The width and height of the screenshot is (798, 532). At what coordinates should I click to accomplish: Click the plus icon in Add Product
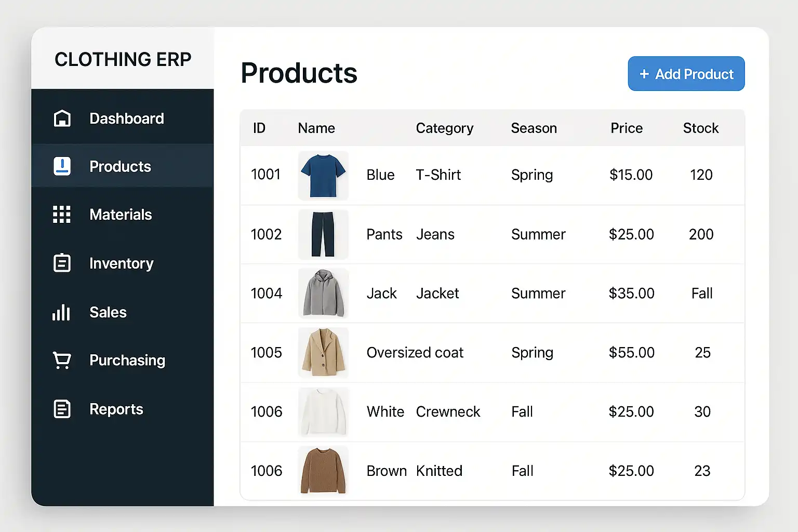(x=644, y=74)
